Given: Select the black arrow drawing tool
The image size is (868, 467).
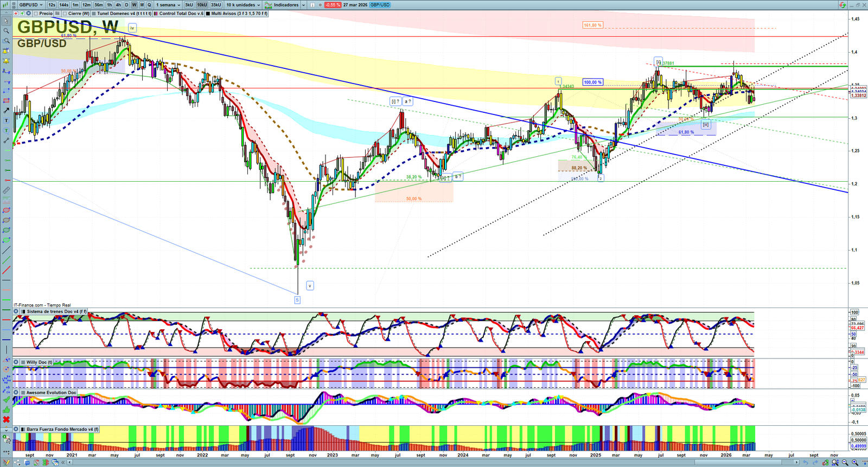Looking at the screenshot, I should click(6, 111).
